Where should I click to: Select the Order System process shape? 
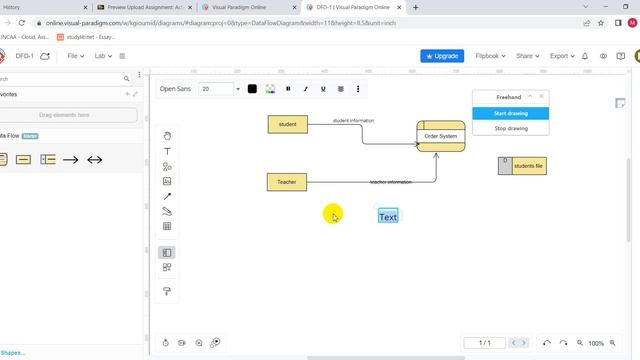pyautogui.click(x=441, y=136)
